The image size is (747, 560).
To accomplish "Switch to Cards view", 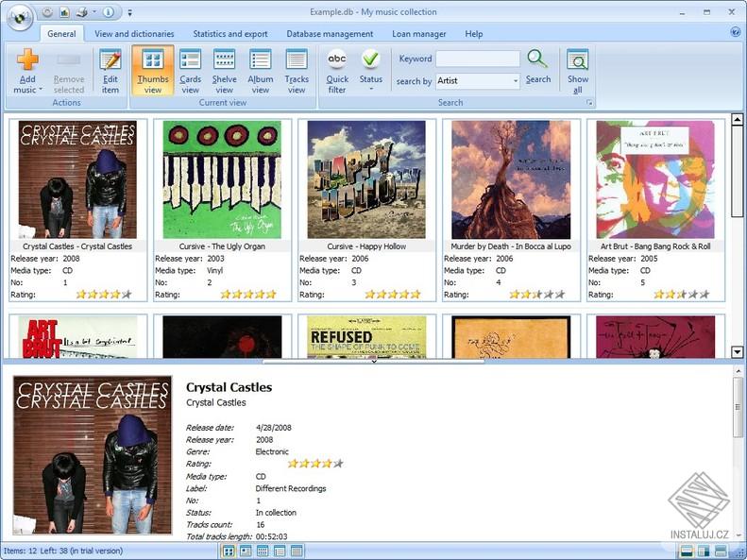I will tap(190, 61).
